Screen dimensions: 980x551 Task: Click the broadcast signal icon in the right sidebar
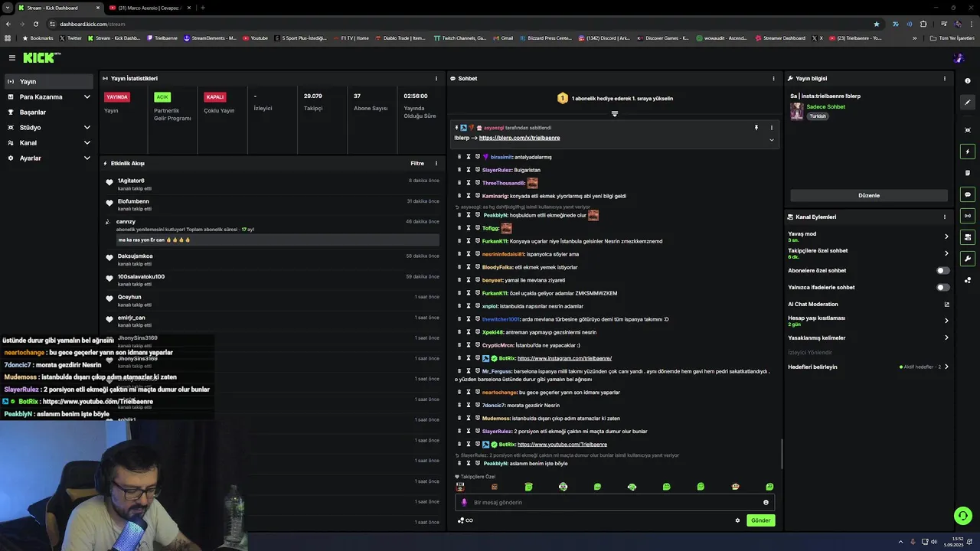968,216
